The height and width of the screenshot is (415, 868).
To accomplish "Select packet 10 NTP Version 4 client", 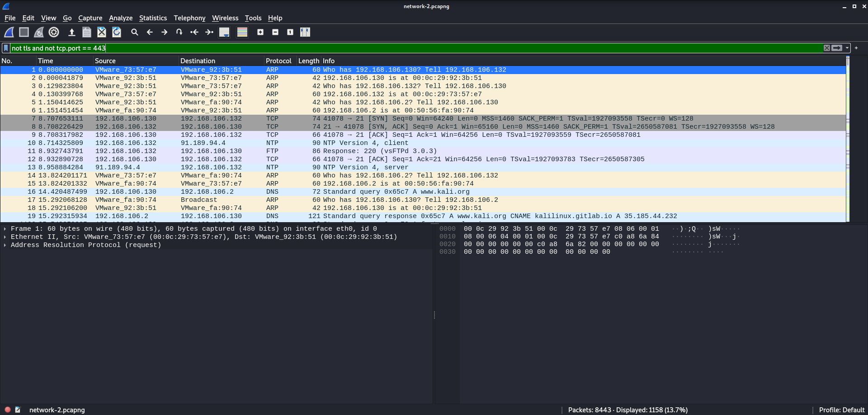I will click(x=423, y=143).
